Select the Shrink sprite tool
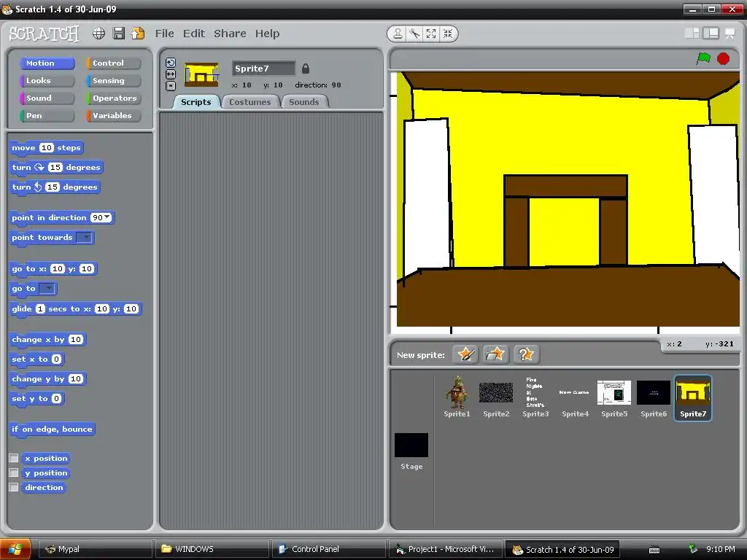Viewport: 747px width, 560px height. click(448, 34)
